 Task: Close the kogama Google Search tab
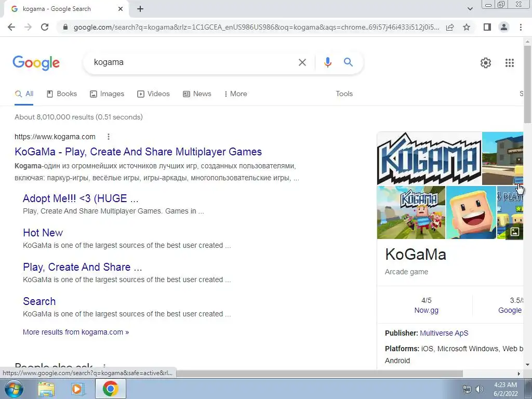(x=121, y=9)
